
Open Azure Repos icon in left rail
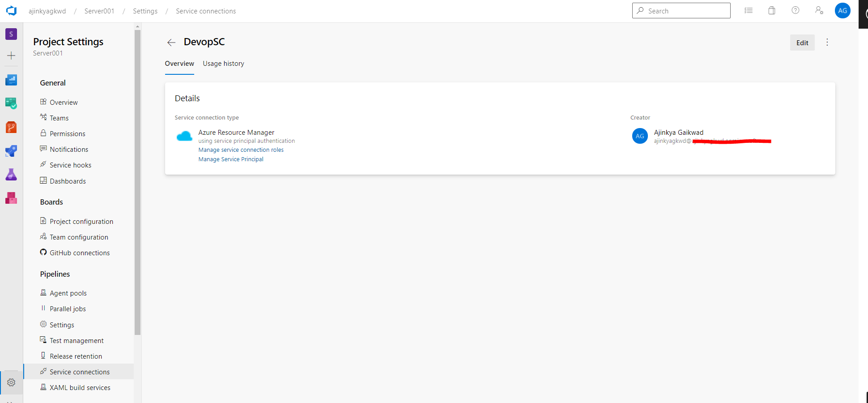pos(11,128)
